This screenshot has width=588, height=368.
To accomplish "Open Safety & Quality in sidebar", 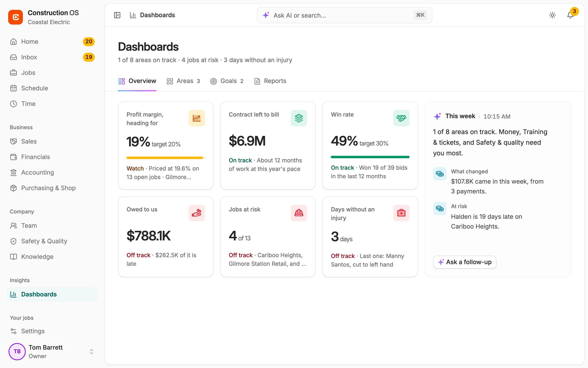I will [52, 241].
